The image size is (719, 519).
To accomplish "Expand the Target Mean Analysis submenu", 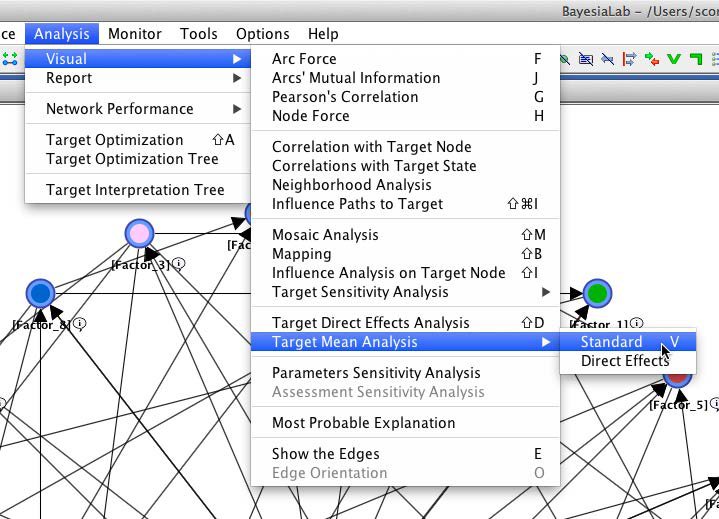I will click(405, 342).
